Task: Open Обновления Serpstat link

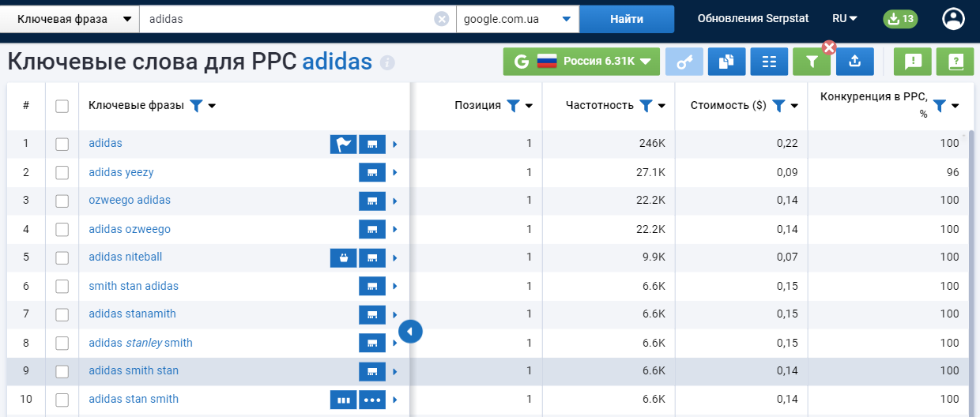Action: (753, 19)
